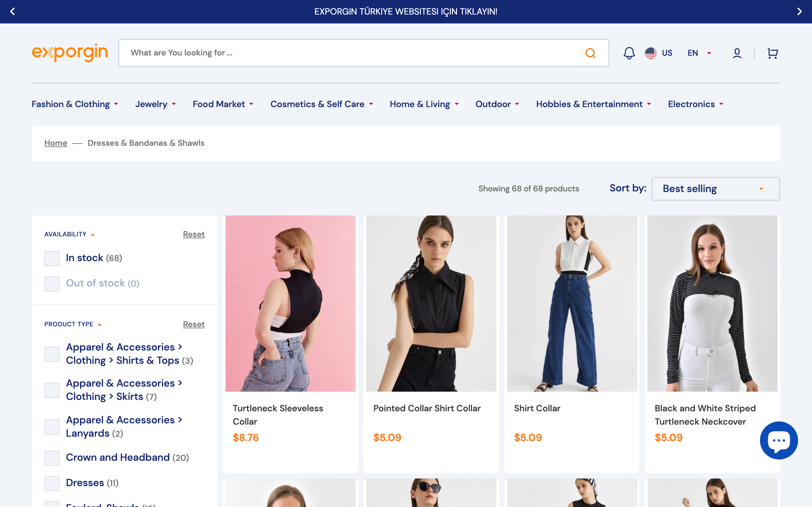Click the exporgin logo
This screenshot has height=507, width=812.
[x=69, y=52]
